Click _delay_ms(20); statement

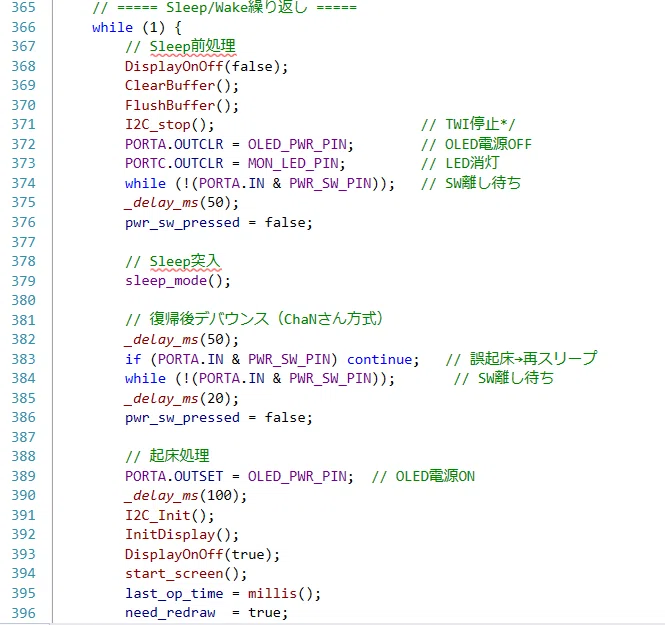182,398
